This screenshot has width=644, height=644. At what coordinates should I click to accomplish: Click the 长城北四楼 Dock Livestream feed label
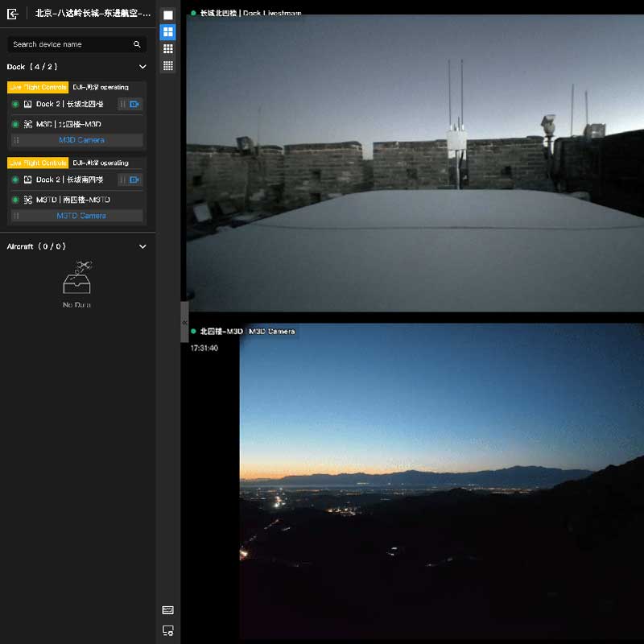(250, 13)
